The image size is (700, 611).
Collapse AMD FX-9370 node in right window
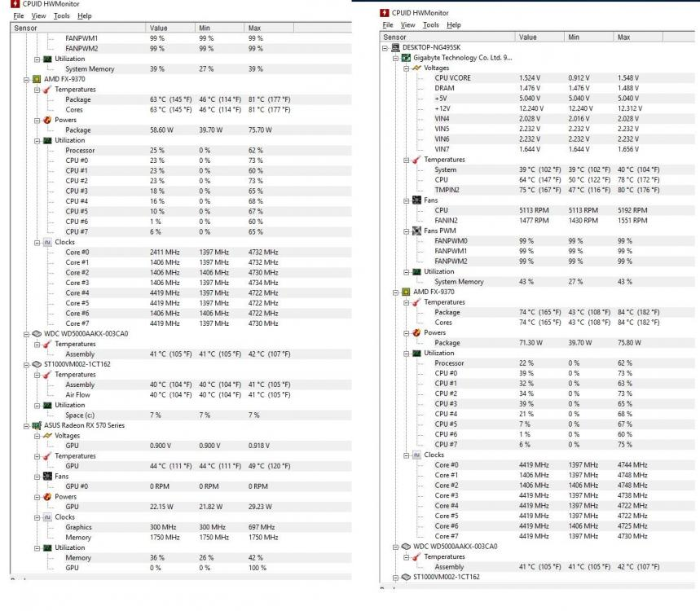tap(395, 292)
